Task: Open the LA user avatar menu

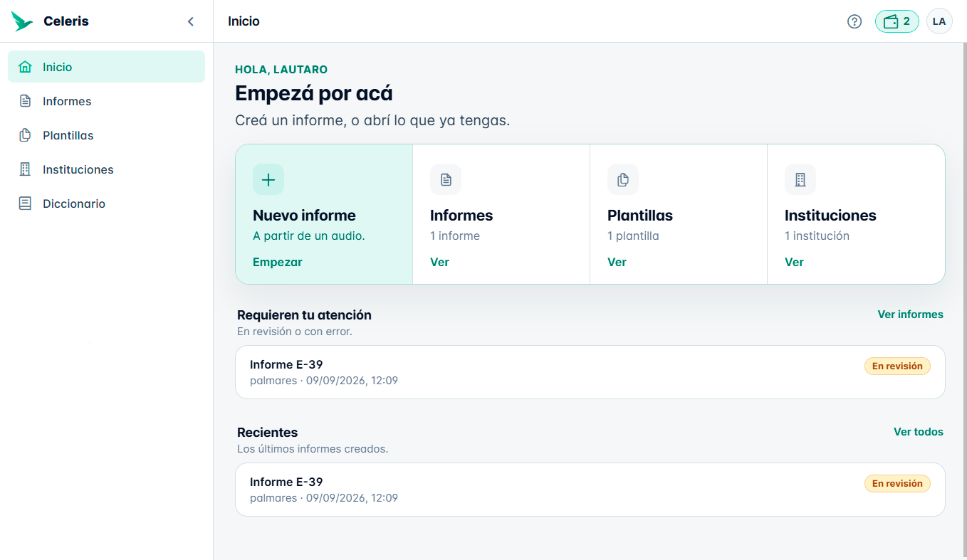Action: pyautogui.click(x=939, y=21)
